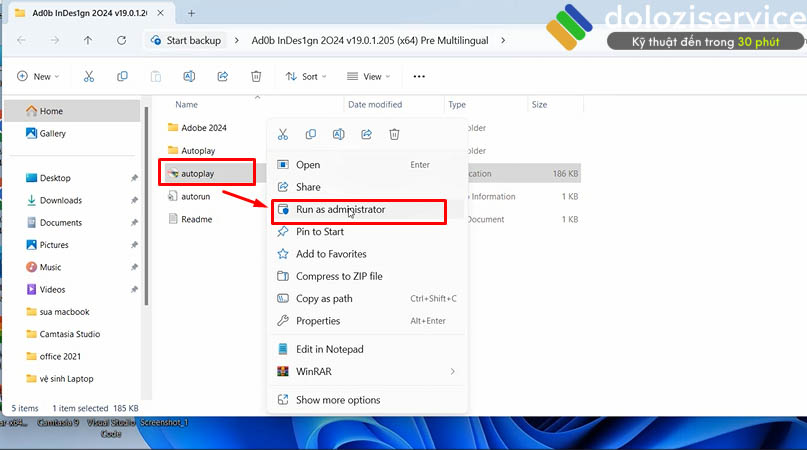Go forward with the forward arrow
This screenshot has width=807, height=450.
(55, 40)
